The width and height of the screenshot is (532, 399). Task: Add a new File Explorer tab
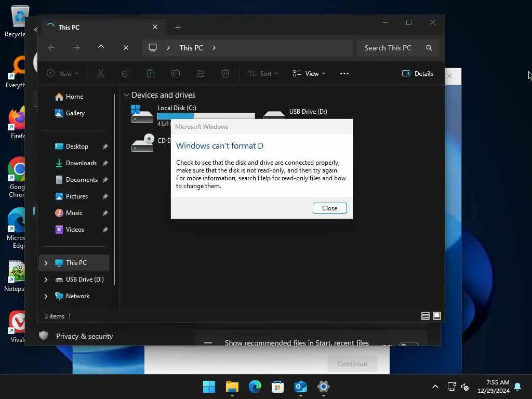point(178,27)
